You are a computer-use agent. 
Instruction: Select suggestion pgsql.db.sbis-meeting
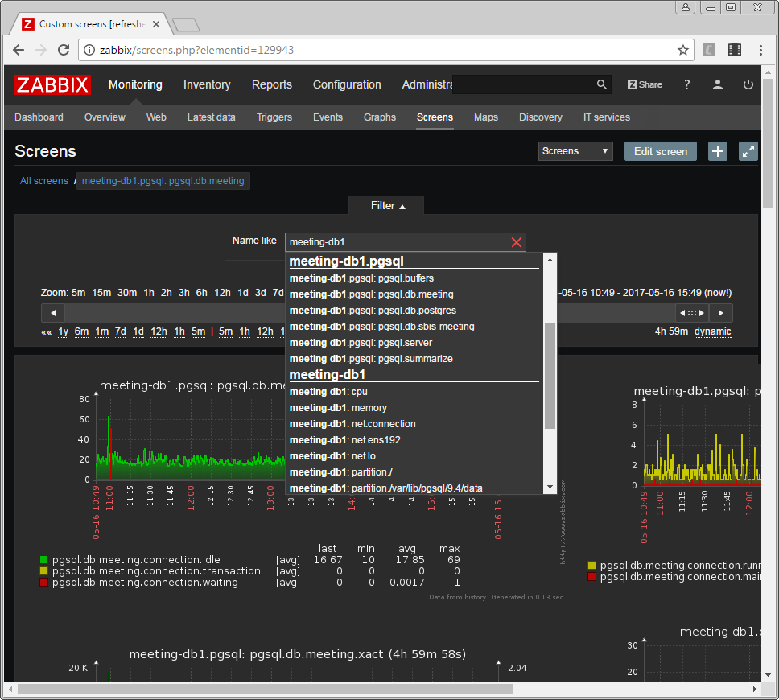click(381, 327)
